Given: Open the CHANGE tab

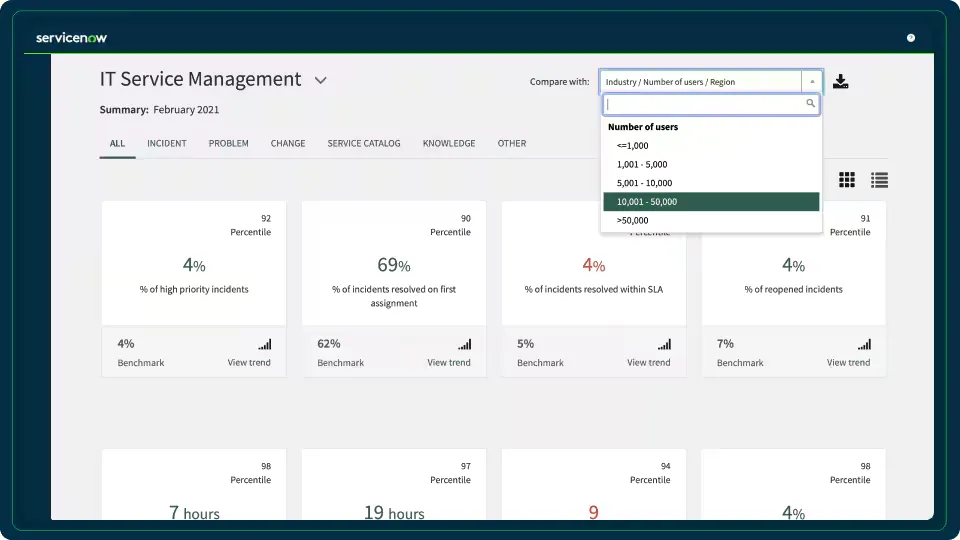Looking at the screenshot, I should 288,143.
